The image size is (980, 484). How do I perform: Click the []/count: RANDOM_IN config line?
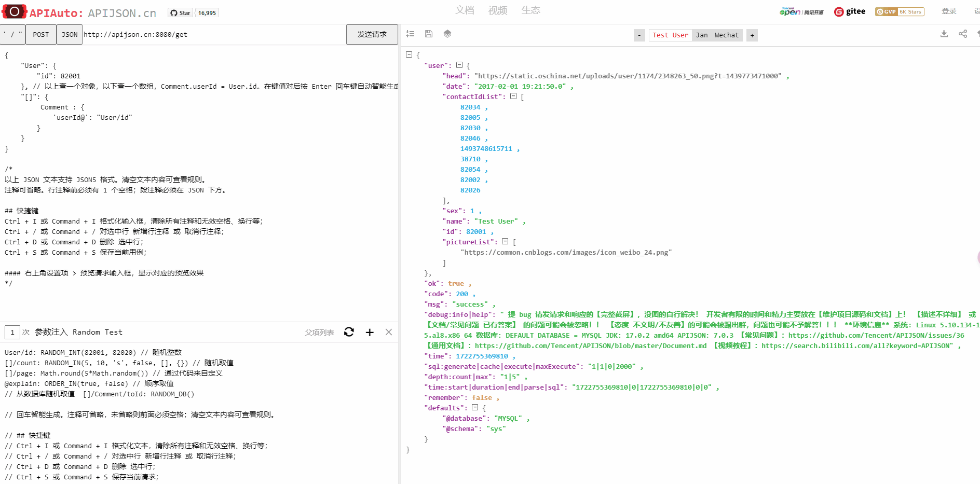pyautogui.click(x=119, y=363)
